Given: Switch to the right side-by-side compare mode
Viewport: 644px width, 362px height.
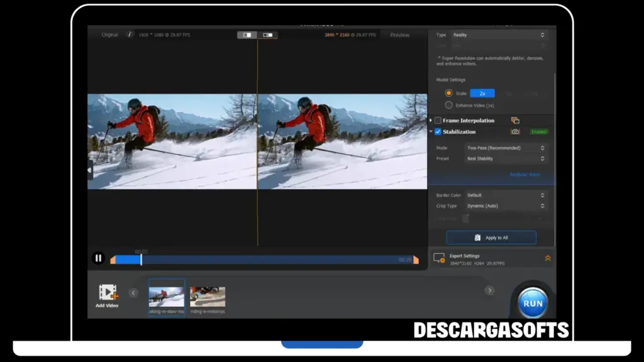Looking at the screenshot, I should coord(267,35).
